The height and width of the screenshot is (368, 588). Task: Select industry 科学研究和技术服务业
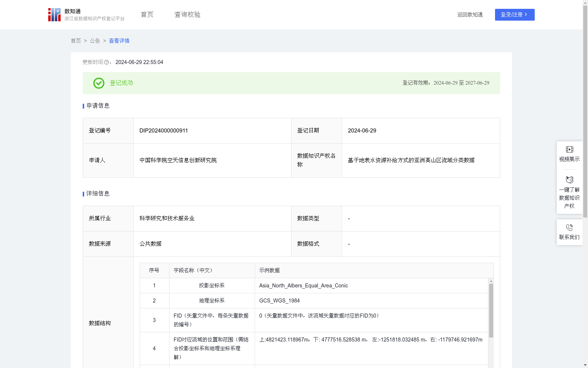click(167, 219)
